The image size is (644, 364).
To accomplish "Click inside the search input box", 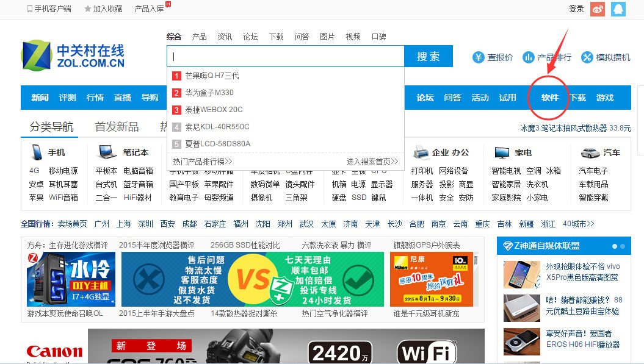I will 281,56.
